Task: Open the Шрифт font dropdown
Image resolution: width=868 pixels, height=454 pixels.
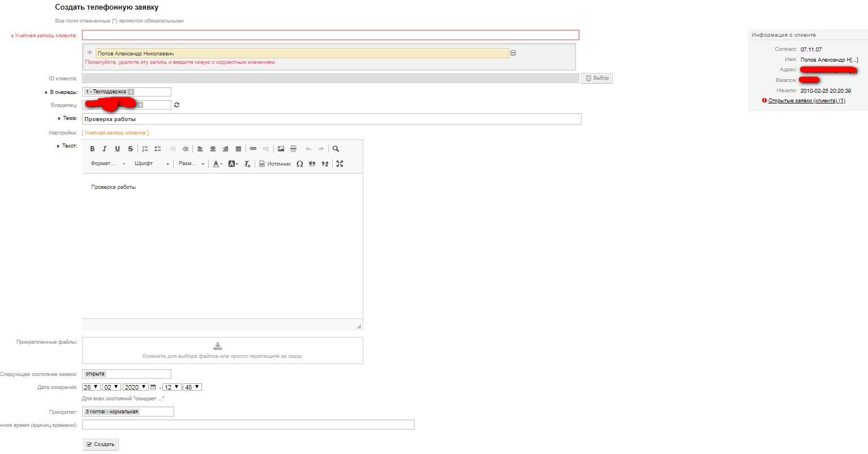Action: coord(152,163)
